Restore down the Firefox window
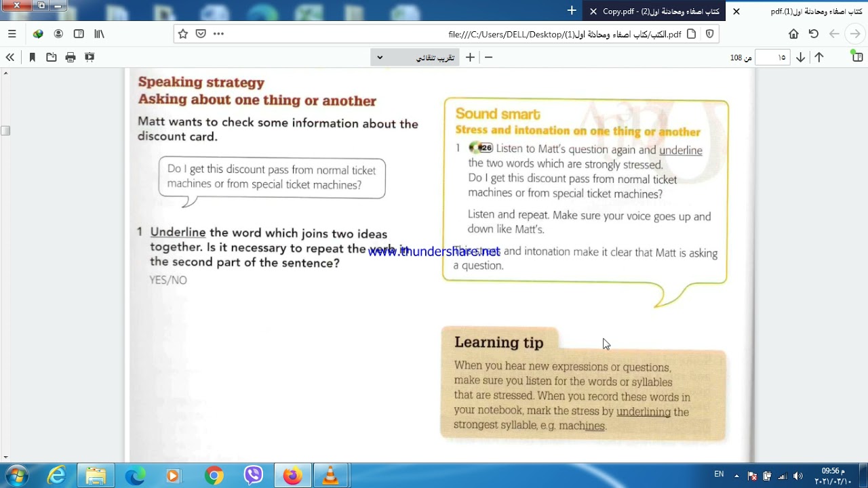 [41, 5]
